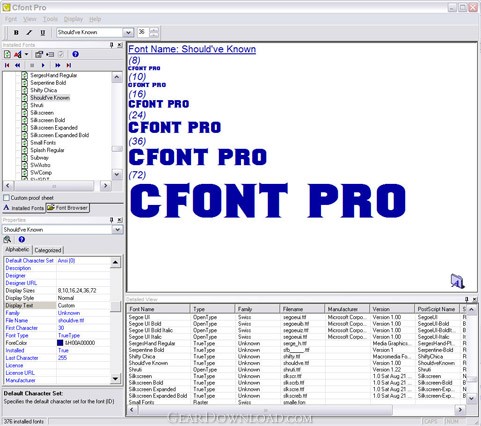Click the red A font install icon
Viewport: 481px width, 426px height.
click(17, 54)
